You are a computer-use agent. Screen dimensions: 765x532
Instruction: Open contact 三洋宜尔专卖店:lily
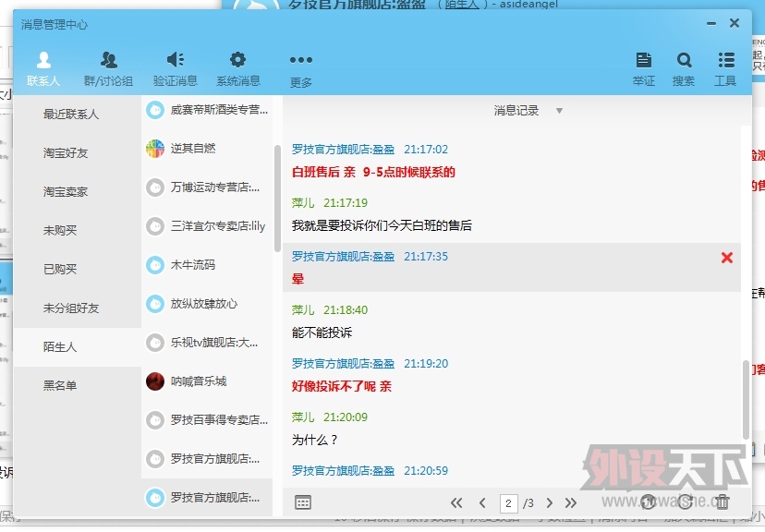point(207,226)
